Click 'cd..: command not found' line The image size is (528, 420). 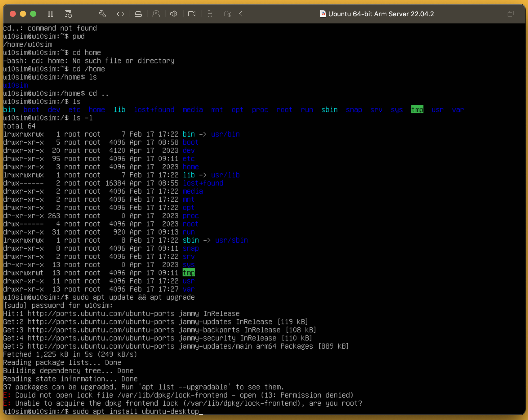click(50, 28)
